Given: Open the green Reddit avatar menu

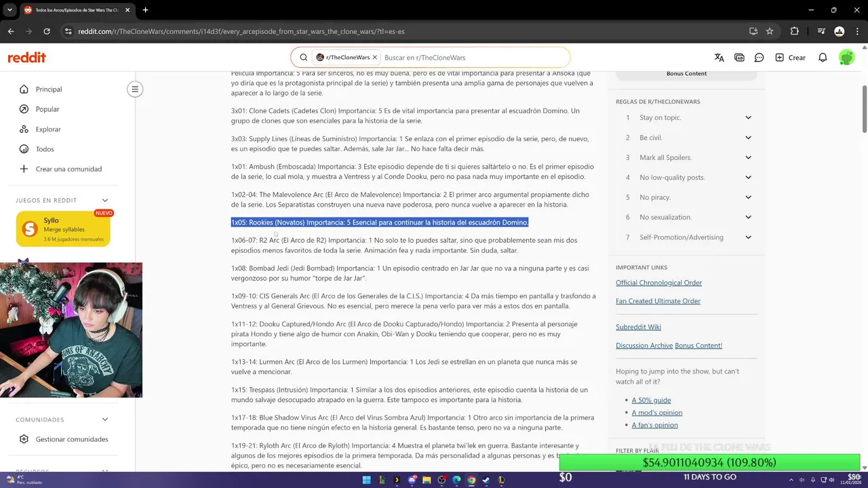Looking at the screenshot, I should tap(846, 58).
